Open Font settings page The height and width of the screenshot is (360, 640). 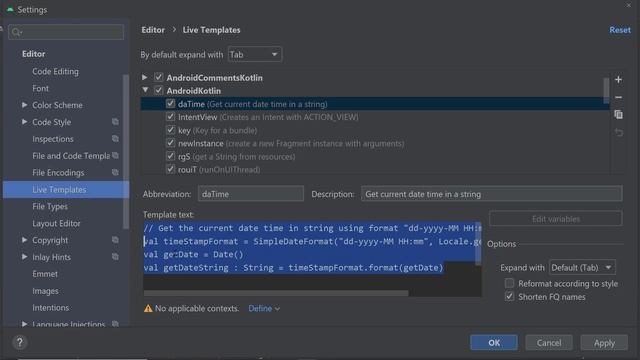[x=40, y=88]
